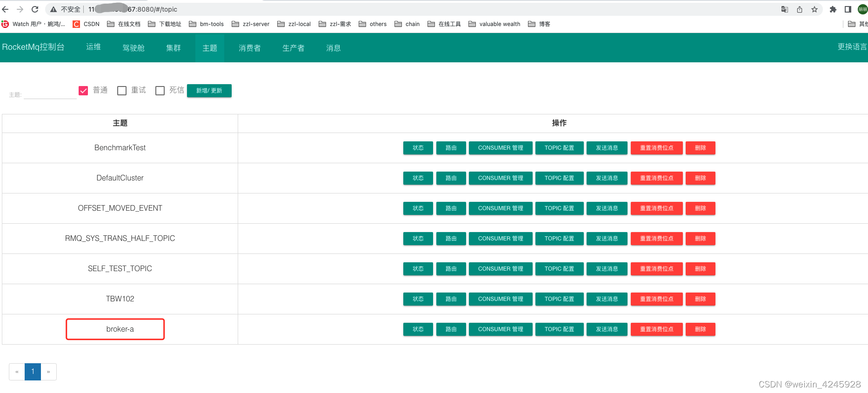Click the BenchmarkTest topic name
The image size is (868, 393).
[x=120, y=148]
